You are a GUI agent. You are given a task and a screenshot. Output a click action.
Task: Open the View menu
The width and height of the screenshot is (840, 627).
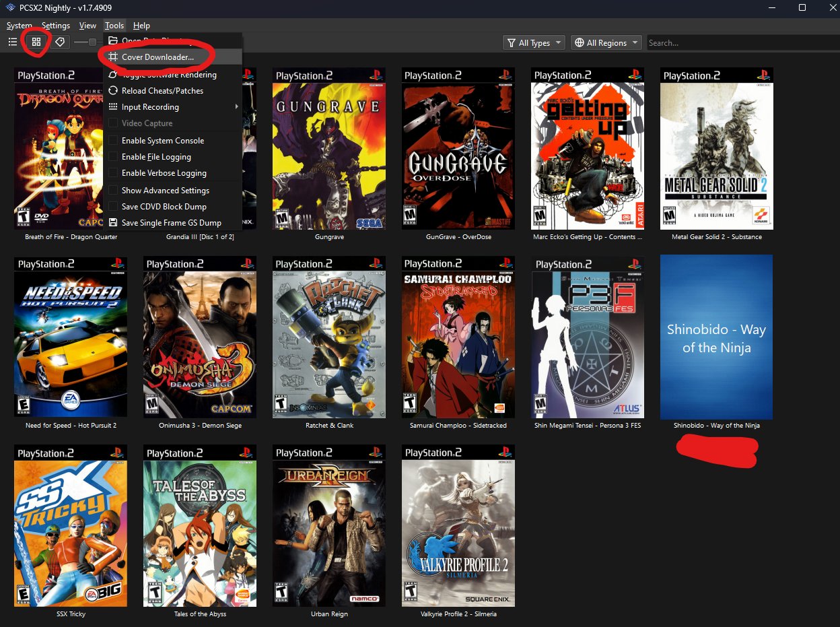[87, 26]
